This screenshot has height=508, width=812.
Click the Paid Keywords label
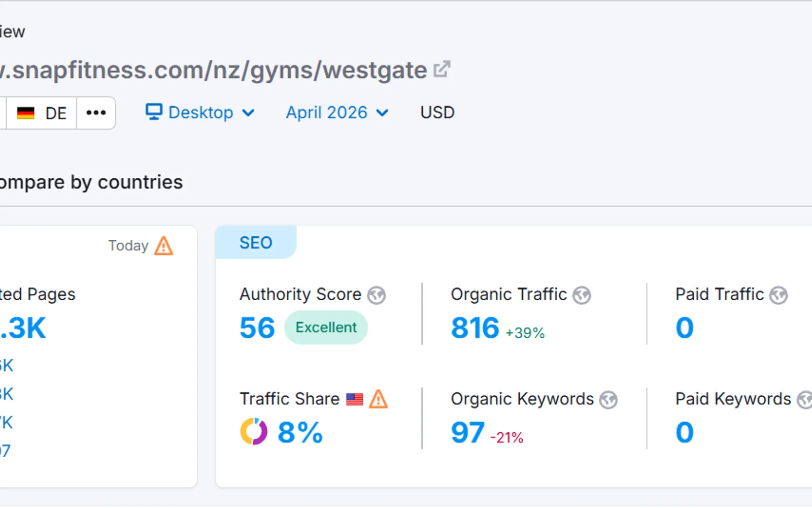pos(733,399)
